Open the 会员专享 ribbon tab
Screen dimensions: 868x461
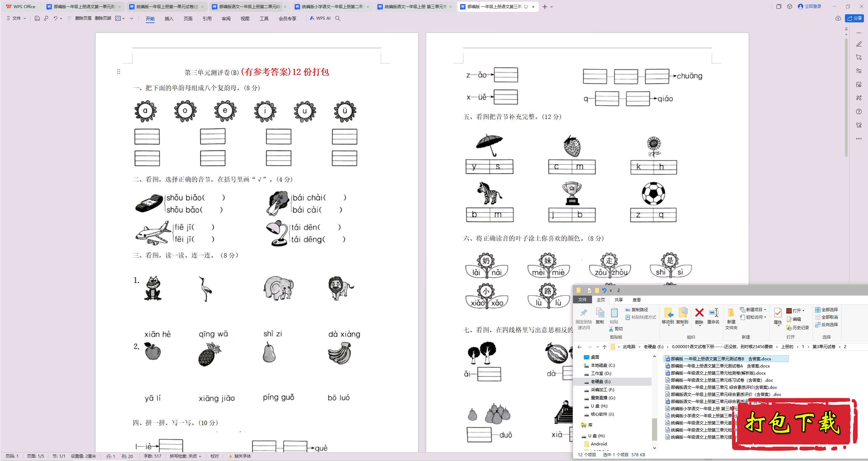click(287, 19)
